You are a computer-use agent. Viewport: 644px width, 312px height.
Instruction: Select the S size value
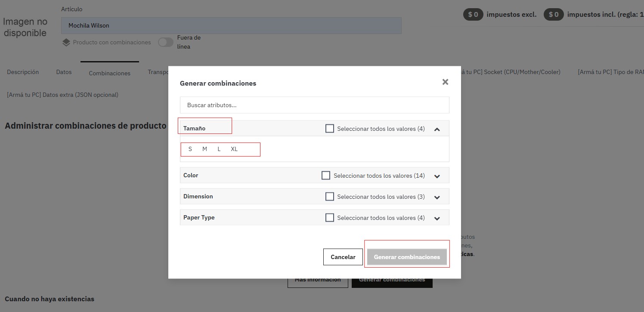pos(190,149)
